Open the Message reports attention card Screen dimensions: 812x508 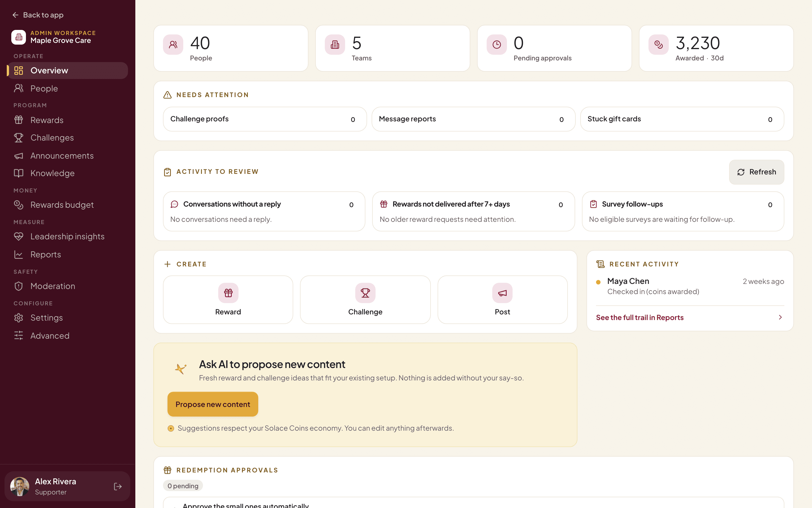point(473,119)
